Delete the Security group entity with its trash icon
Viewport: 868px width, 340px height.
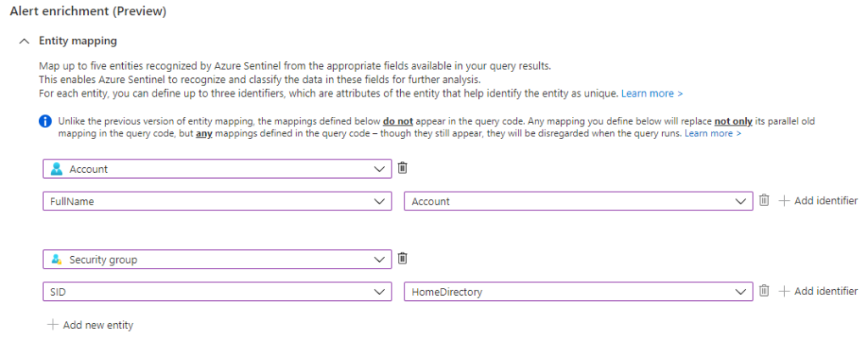[x=403, y=258]
